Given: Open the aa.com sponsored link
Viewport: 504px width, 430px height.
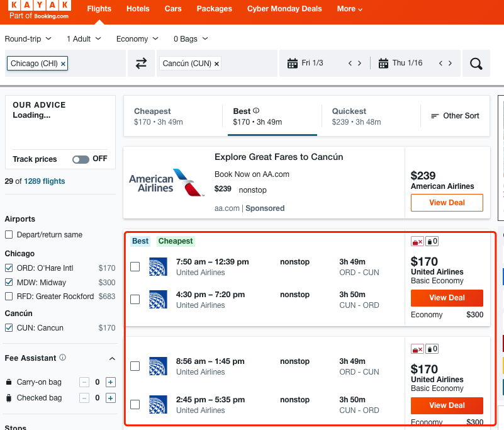Looking at the screenshot, I should tap(227, 208).
